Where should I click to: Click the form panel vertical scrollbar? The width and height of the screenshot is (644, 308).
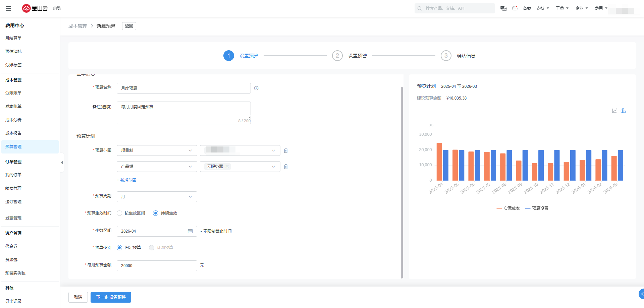[x=402, y=183]
